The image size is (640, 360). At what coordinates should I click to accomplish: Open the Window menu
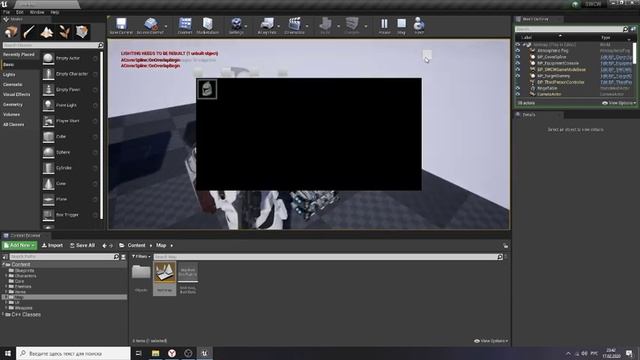(37, 12)
